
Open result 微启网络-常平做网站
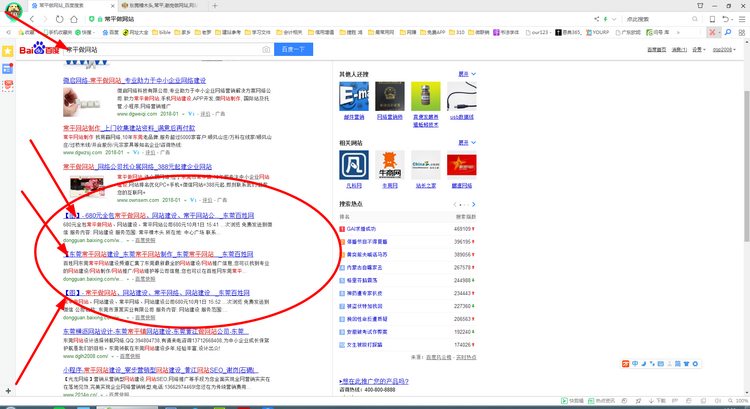pos(134,80)
